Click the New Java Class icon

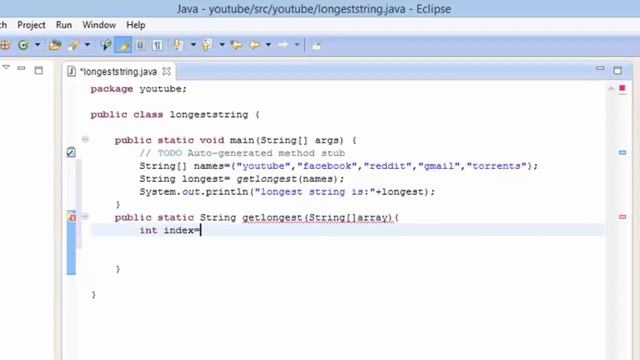23,45
